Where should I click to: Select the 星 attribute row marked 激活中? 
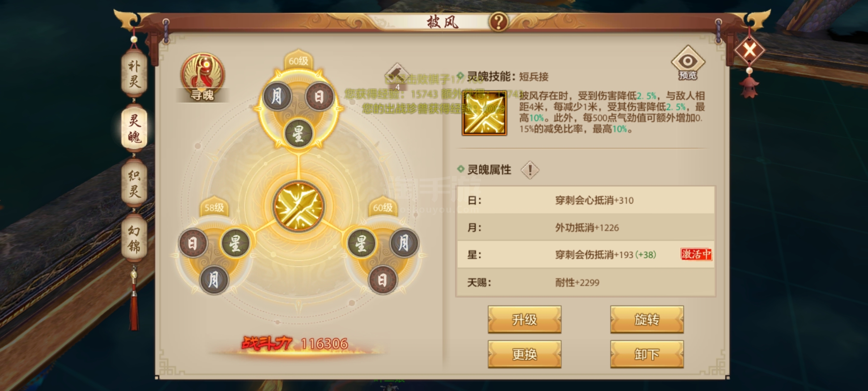pos(586,255)
